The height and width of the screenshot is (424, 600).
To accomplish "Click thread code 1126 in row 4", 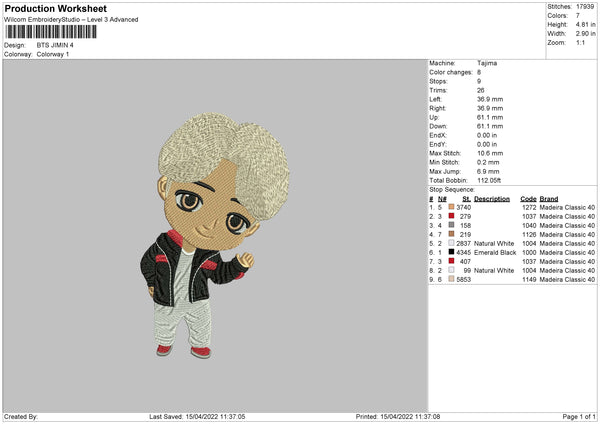I will pyautogui.click(x=529, y=234).
